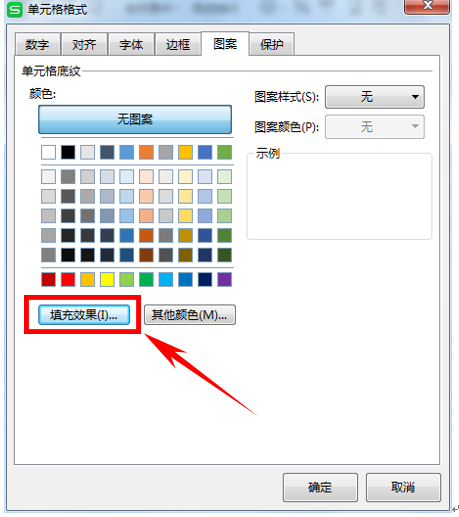Choose the yellow swatch in bottom row

click(x=107, y=279)
